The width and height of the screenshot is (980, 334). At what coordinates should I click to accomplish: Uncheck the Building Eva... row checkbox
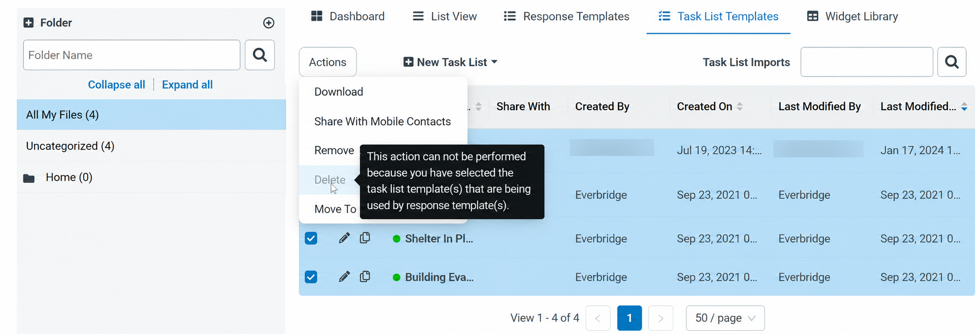click(x=311, y=277)
